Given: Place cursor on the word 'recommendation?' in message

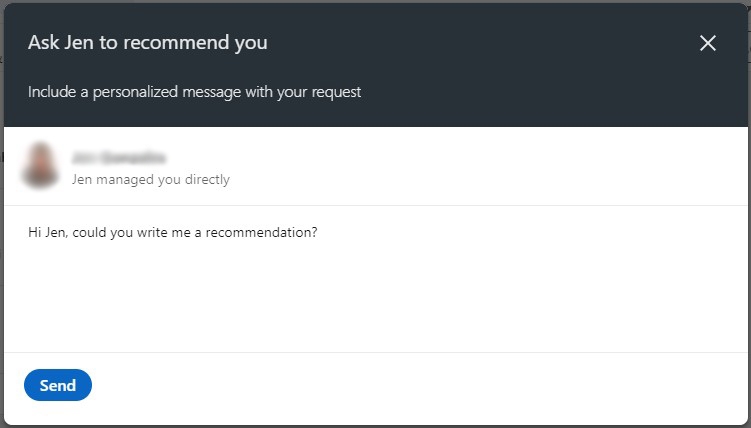Looking at the screenshot, I should [x=262, y=233].
